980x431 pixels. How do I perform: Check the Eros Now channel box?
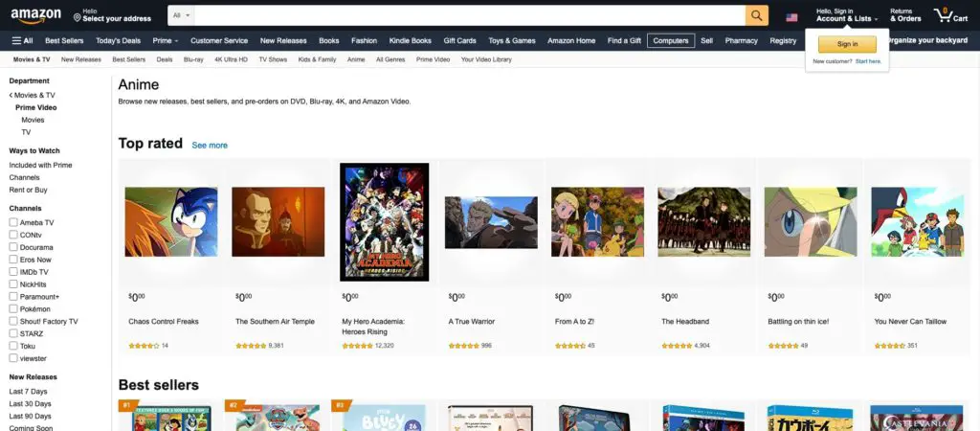[x=13, y=260]
